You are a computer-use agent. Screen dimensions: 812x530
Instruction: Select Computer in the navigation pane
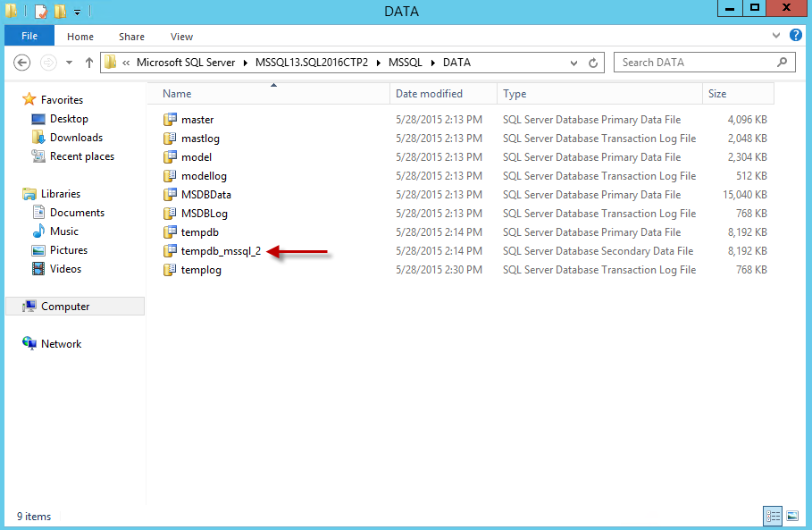click(x=65, y=307)
